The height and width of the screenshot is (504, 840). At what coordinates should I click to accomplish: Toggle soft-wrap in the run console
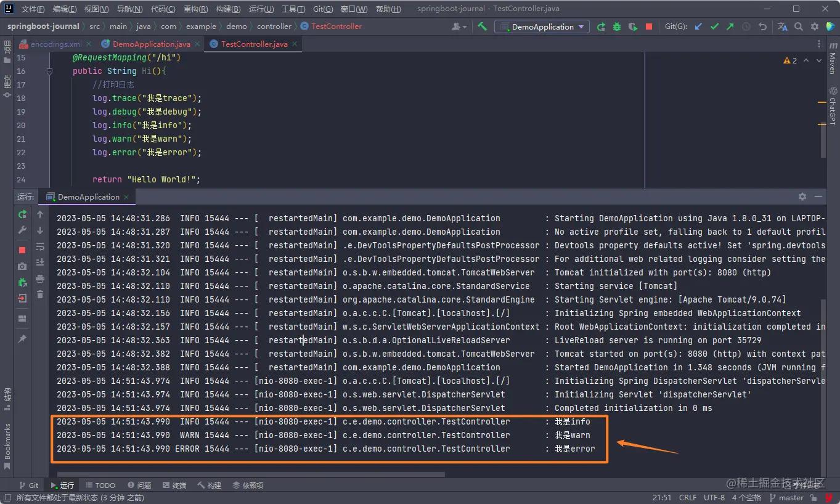[40, 246]
